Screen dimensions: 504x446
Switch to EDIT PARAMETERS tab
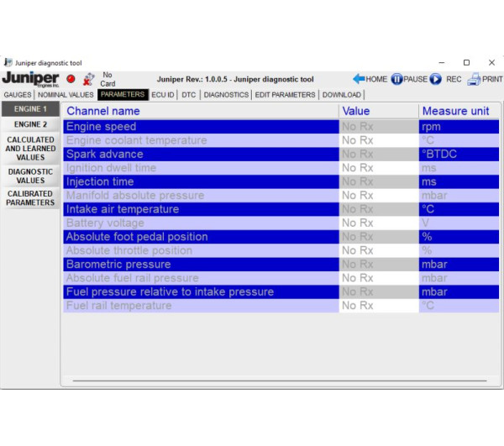point(286,95)
